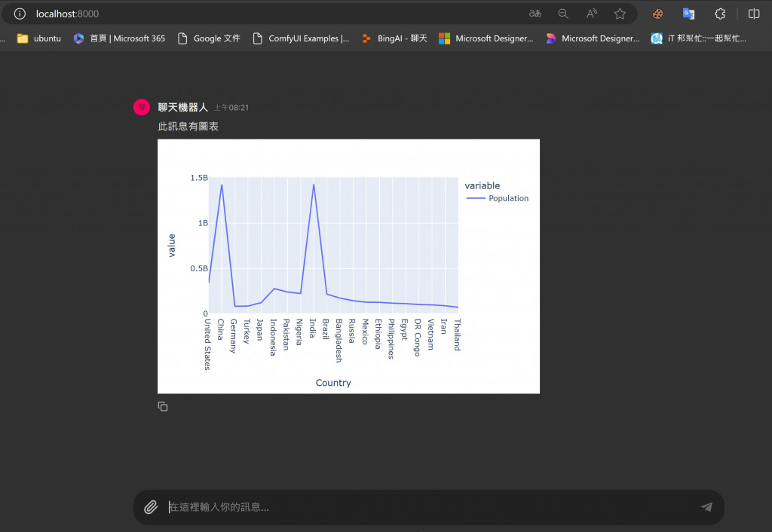Click the translate page icon in address bar
Image resolution: width=772 pixels, height=532 pixels.
535,14
